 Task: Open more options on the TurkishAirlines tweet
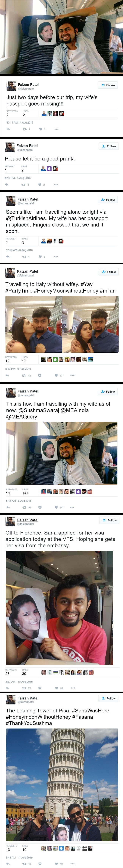(56, 257)
